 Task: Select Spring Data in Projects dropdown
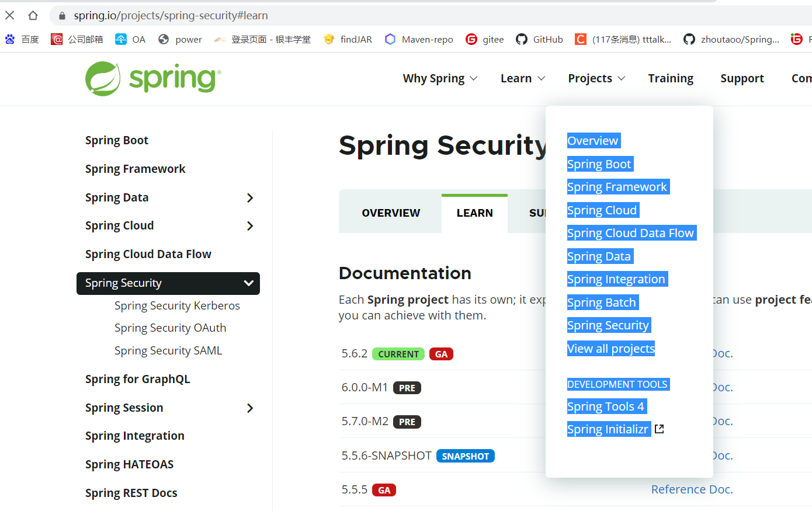point(600,256)
